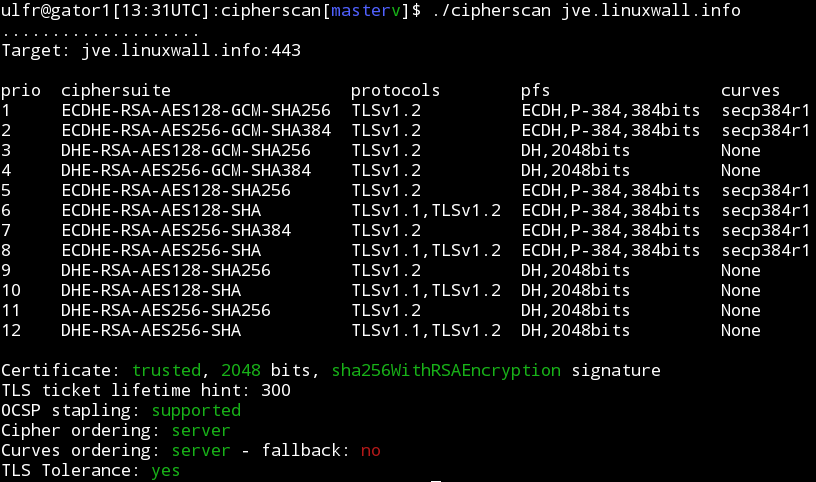
Task: Click the pfs column header
Action: click(535, 92)
